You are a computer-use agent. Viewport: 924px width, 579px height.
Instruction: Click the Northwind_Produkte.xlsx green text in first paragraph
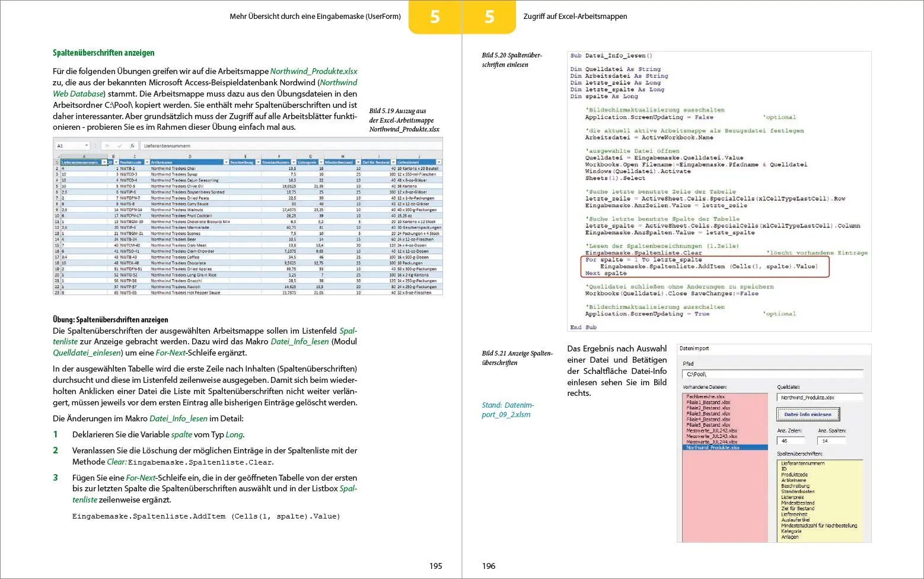(314, 71)
